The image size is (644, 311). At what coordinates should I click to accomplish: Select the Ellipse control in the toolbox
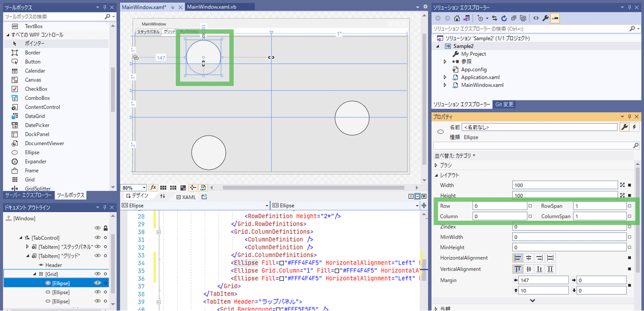pos(32,152)
